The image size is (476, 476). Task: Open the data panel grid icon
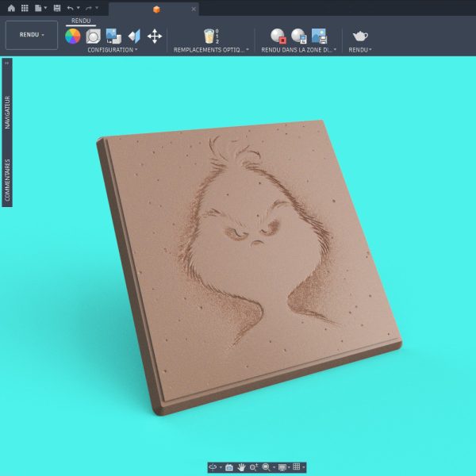25,8
